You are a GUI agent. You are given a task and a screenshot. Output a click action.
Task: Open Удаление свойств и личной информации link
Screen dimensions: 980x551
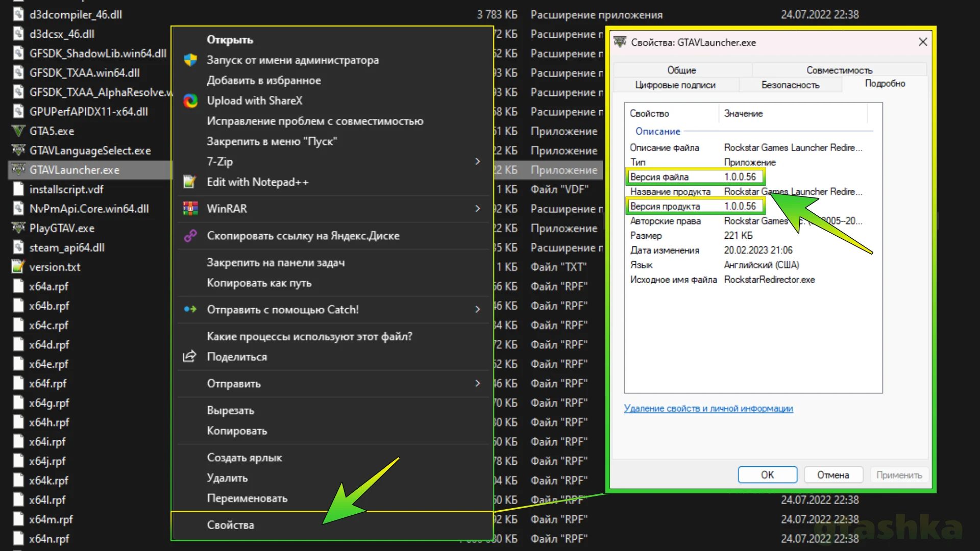pyautogui.click(x=708, y=409)
